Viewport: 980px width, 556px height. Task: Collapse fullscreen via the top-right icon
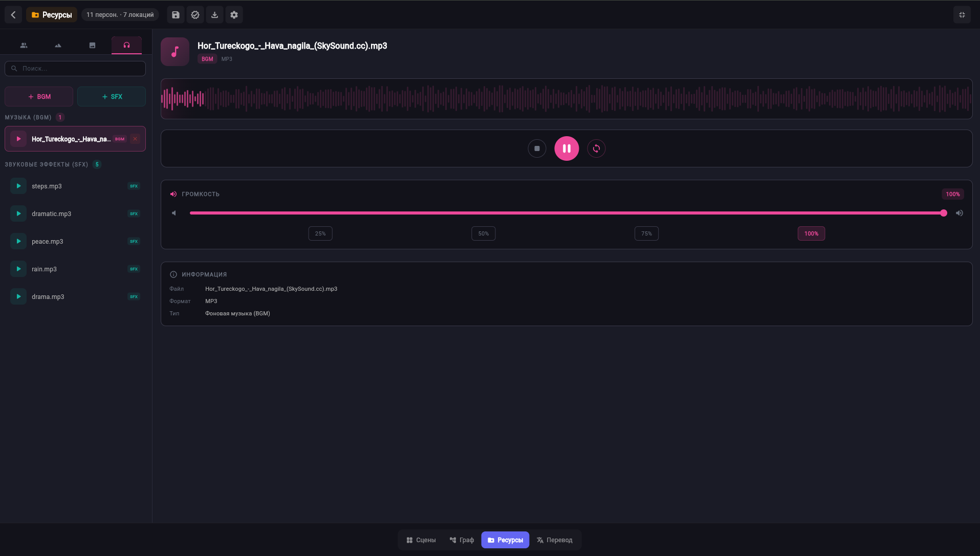pyautogui.click(x=962, y=15)
